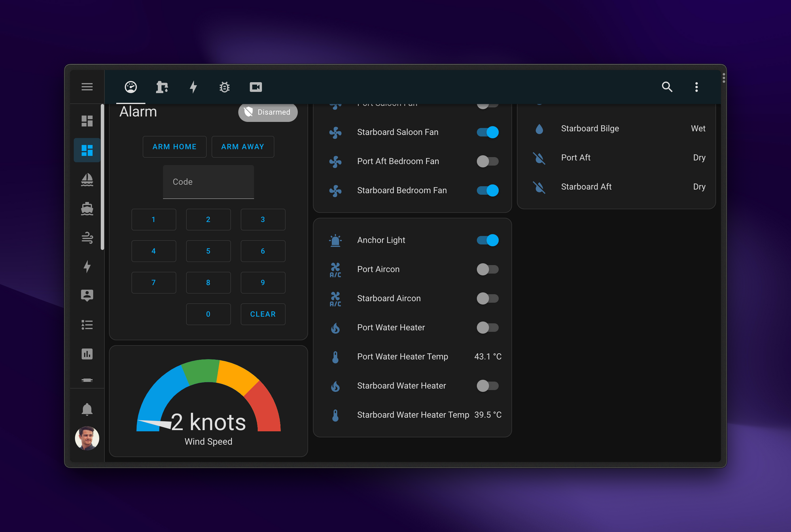This screenshot has width=791, height=532.
Task: Click the ship/ferry icon in sidebar
Action: (86, 208)
